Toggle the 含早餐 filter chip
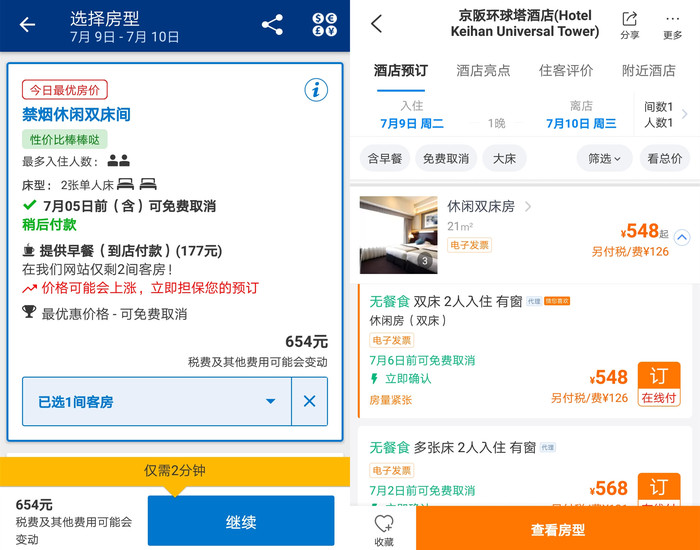This screenshot has height=550, width=700. (385, 158)
